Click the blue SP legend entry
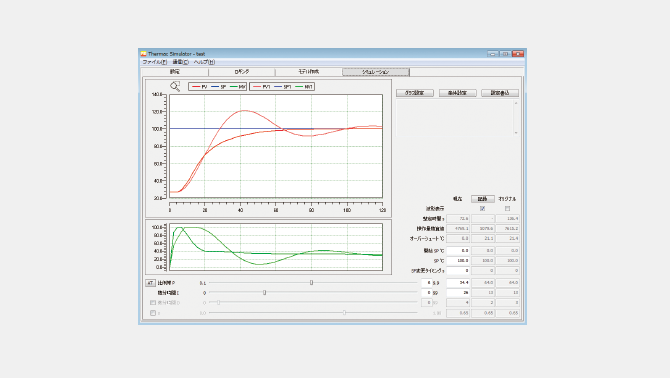Viewport: 670px width, 378px height. click(x=219, y=87)
